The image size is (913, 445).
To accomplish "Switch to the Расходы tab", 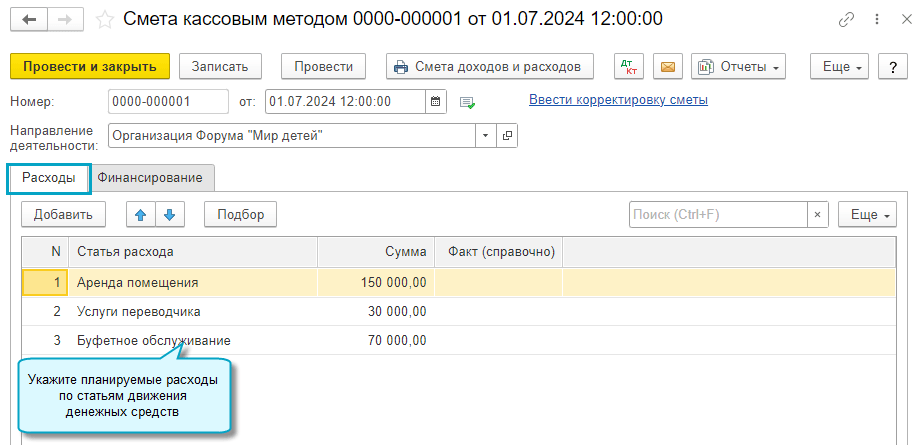I will (49, 178).
